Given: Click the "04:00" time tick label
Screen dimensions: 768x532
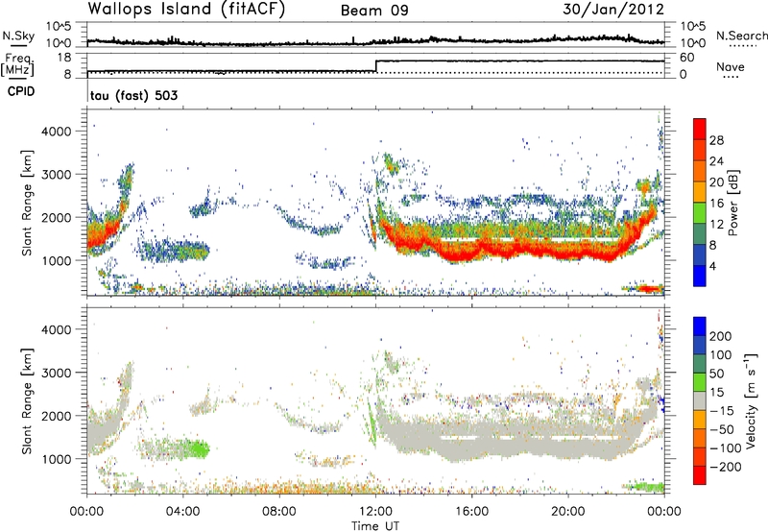Looking at the screenshot, I should coord(182,512).
